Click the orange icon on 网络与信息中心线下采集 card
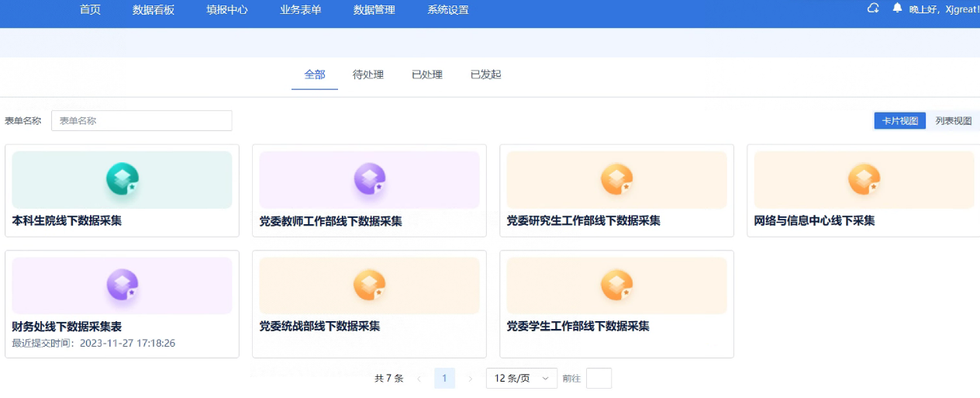The width and height of the screenshot is (980, 398). (x=864, y=179)
